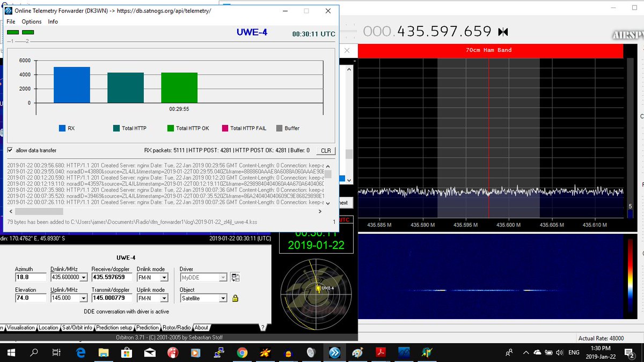Click the Azimuth field showing 18.8

pyautogui.click(x=31, y=277)
